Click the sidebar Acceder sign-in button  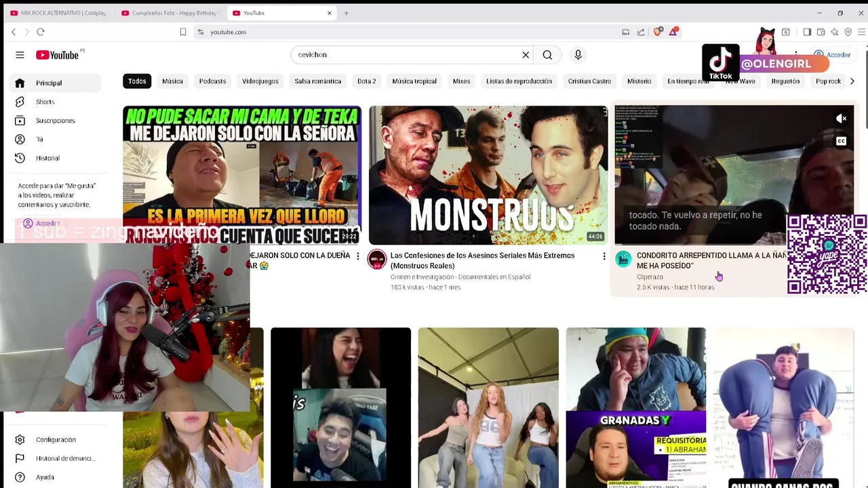(42, 223)
